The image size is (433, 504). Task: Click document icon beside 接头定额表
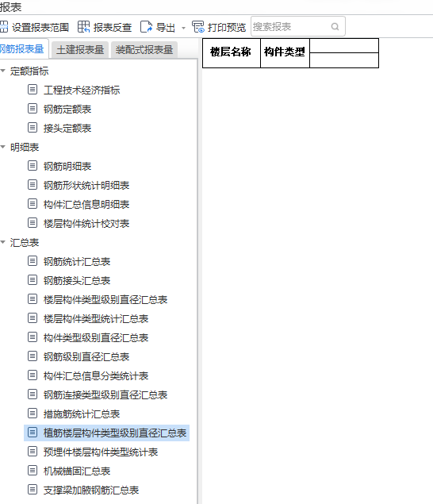tap(33, 128)
